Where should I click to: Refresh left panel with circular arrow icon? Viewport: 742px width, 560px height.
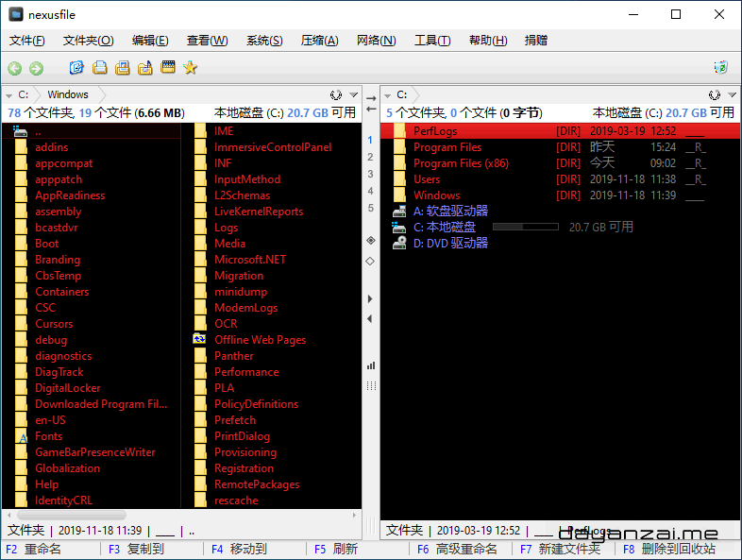[336, 95]
